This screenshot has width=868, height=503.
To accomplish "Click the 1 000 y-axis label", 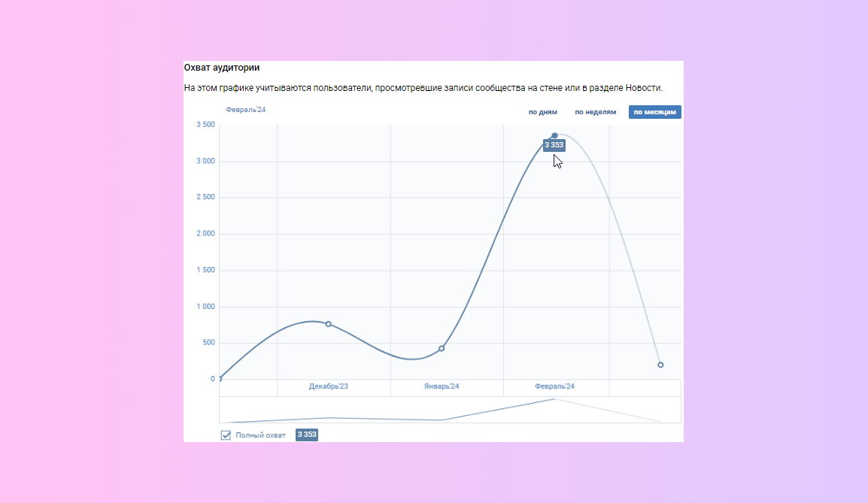I will pyautogui.click(x=205, y=307).
